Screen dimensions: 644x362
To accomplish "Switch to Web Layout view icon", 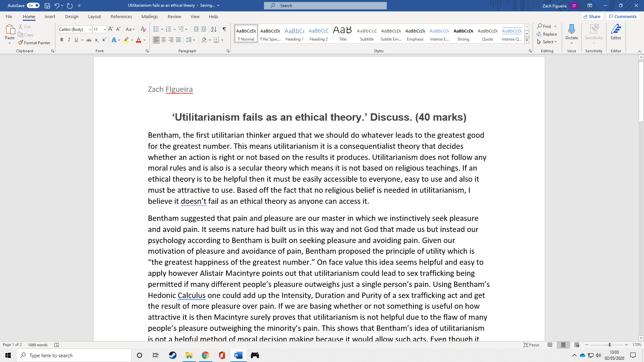I will 577,345.
